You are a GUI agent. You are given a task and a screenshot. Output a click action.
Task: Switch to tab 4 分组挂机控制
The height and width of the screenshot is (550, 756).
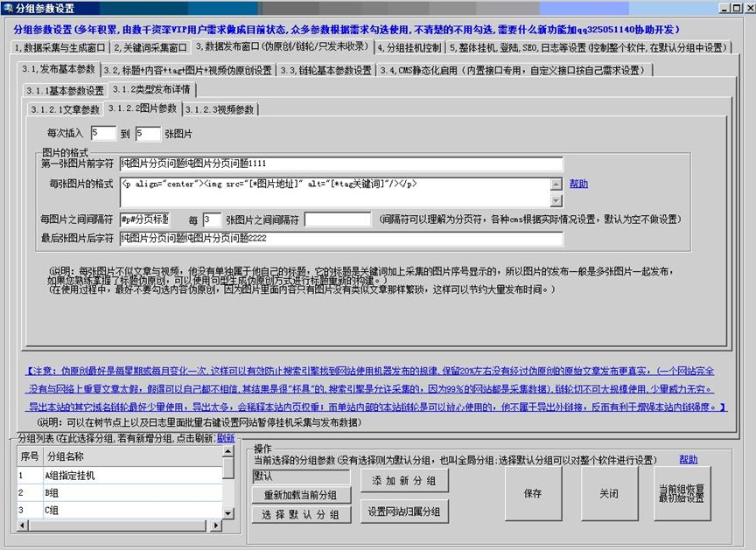(409, 47)
